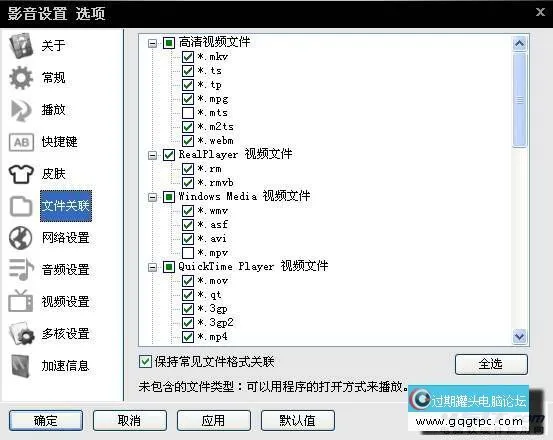Open 视频设置 page
553x440 pixels.
point(66,302)
